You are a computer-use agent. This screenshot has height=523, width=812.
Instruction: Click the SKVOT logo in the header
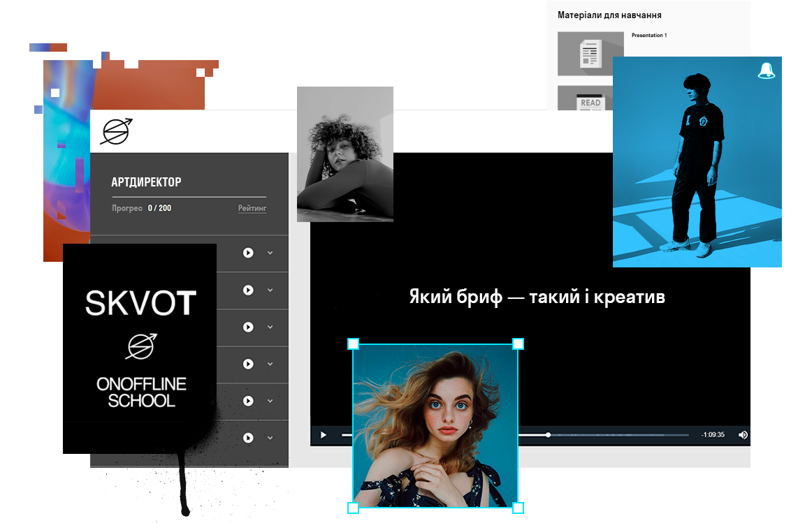pos(115,131)
